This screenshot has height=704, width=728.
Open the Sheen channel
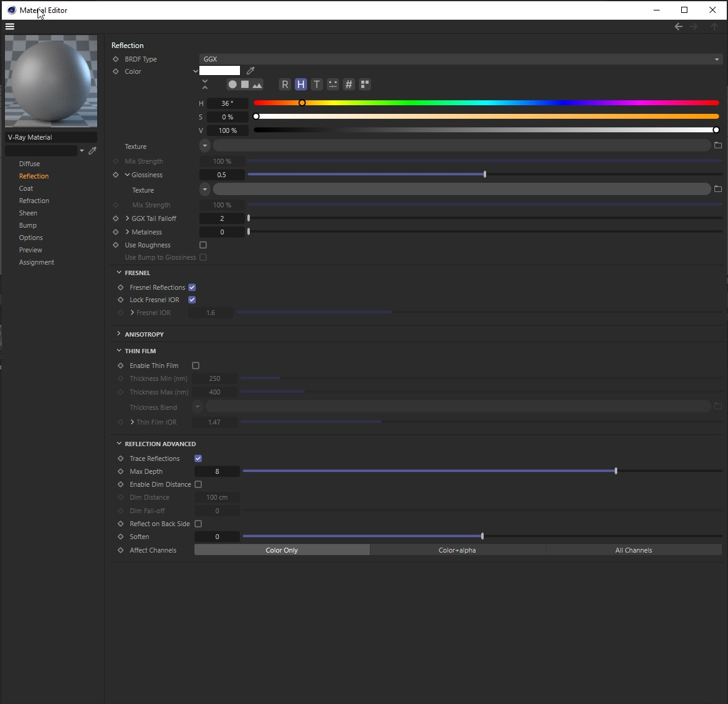pos(28,213)
